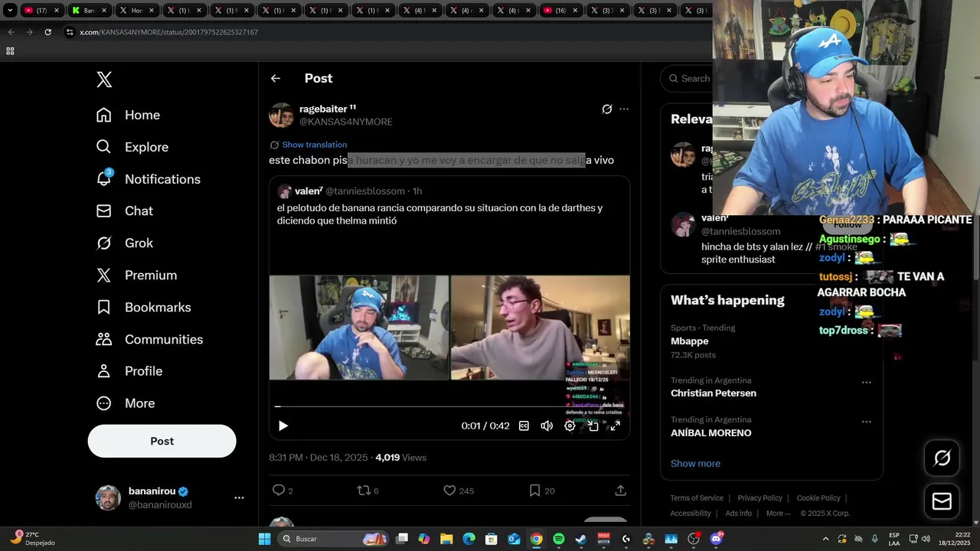Share the post with the share icon
This screenshot has width=980, height=551.
pyautogui.click(x=621, y=491)
